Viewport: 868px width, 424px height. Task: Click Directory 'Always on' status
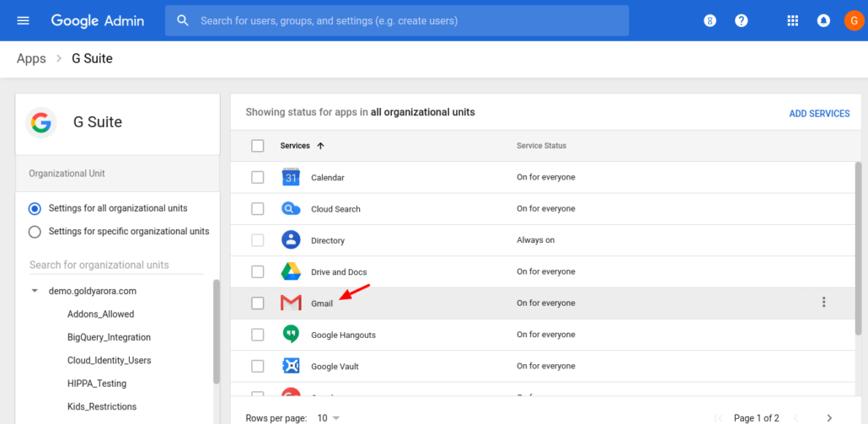click(x=536, y=240)
